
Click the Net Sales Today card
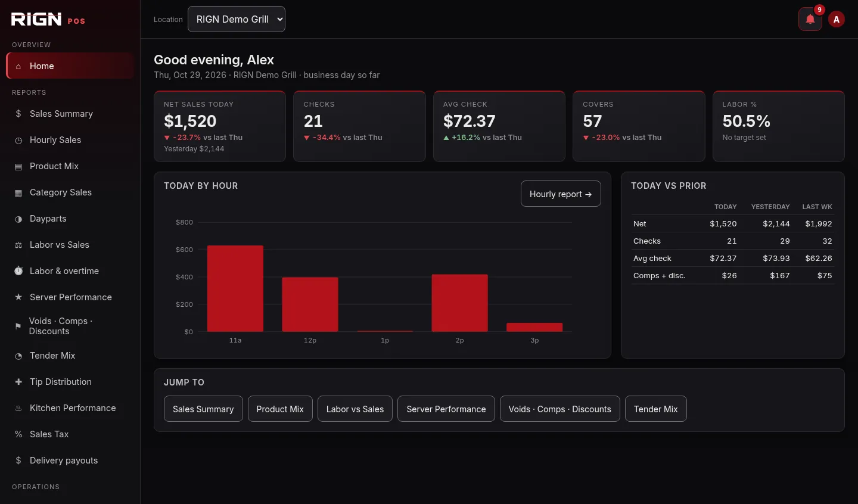220,126
